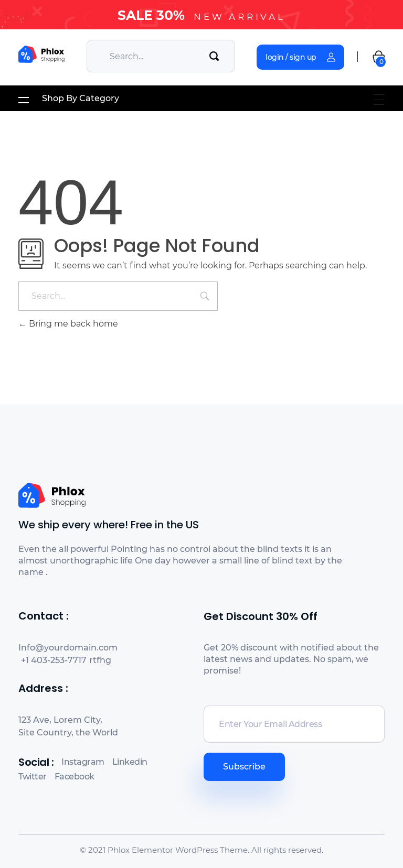The height and width of the screenshot is (868, 403).
Task: Open the shopping cart icon
Action: click(378, 57)
